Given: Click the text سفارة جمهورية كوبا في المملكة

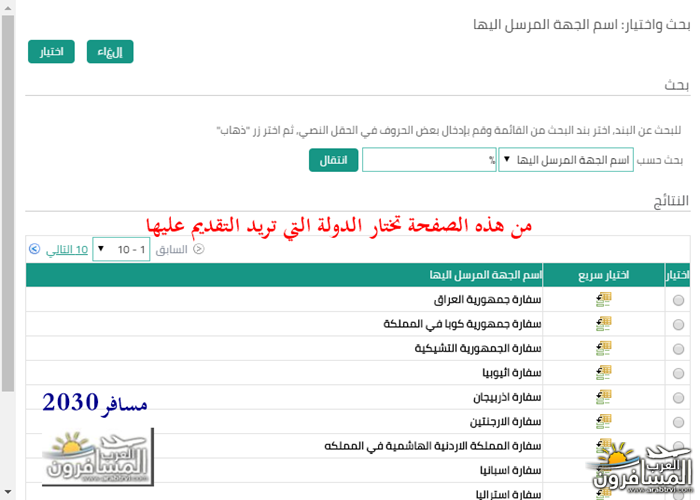Looking at the screenshot, I should tap(462, 324).
